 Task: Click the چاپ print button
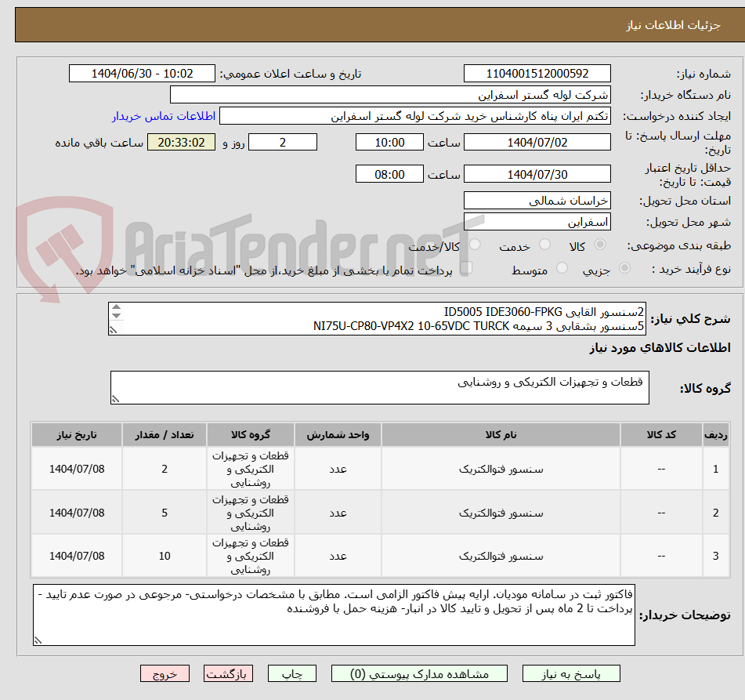[291, 673]
